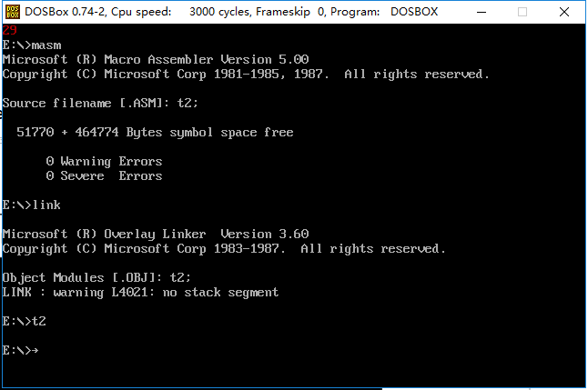Maximize the DOSBox window
This screenshot has height=390, width=588.
(522, 12)
